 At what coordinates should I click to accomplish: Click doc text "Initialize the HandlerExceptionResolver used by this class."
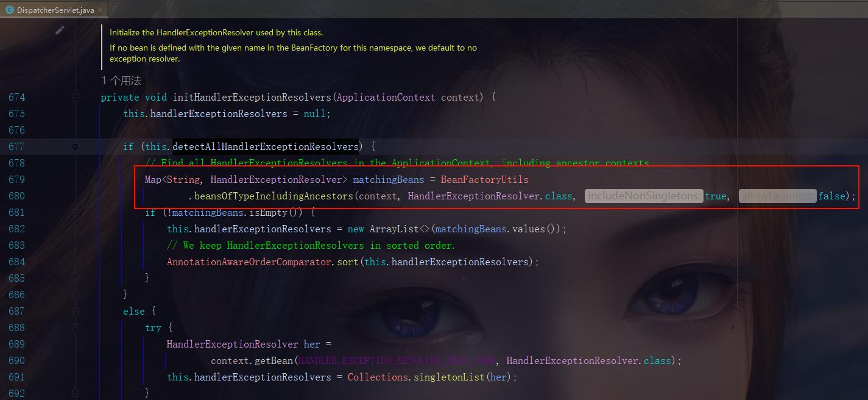coord(216,33)
